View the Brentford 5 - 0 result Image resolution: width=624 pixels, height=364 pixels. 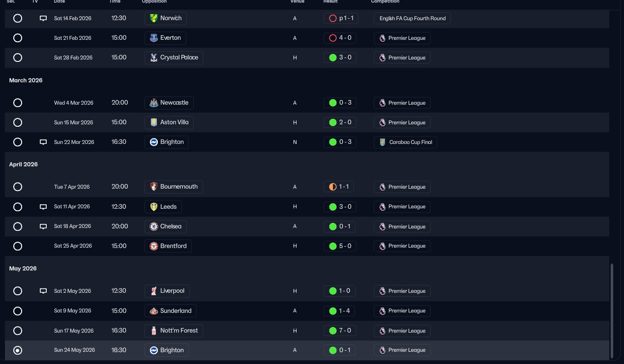(340, 246)
